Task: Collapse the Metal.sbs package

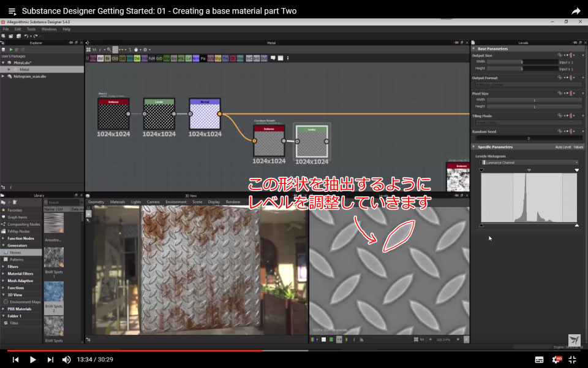Action: (3, 63)
